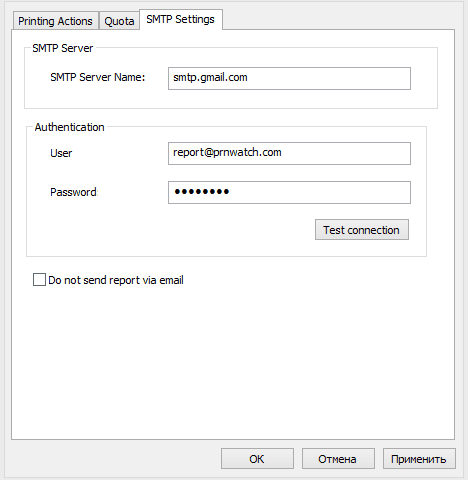Click on the masked password dots
Screen dimensions: 468x480
tap(202, 192)
